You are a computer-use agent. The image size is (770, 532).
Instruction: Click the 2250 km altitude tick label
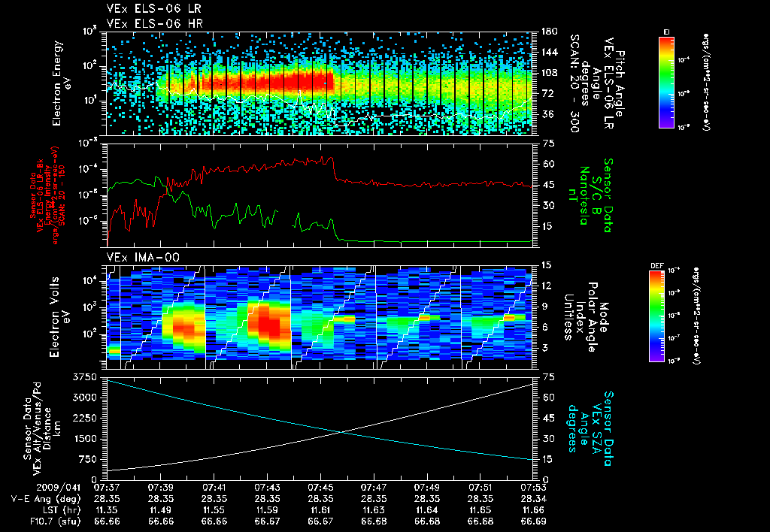84,418
